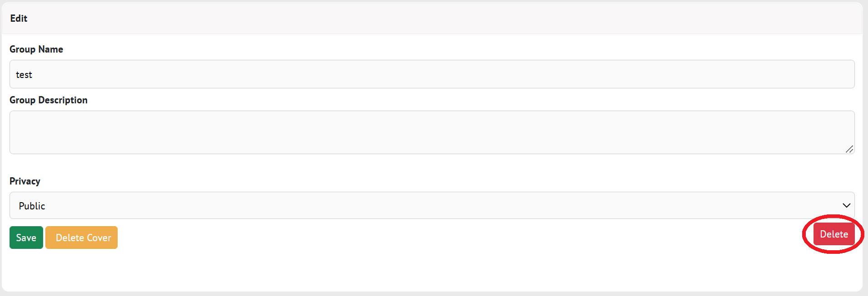
Task: Select the Public value in Privacy selector
Action: [32, 206]
